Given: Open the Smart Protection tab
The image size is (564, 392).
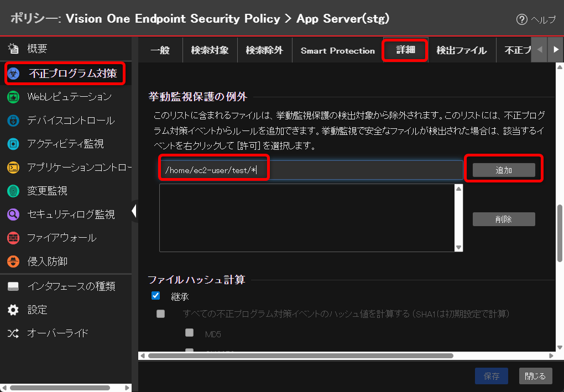Looking at the screenshot, I should tap(338, 50).
